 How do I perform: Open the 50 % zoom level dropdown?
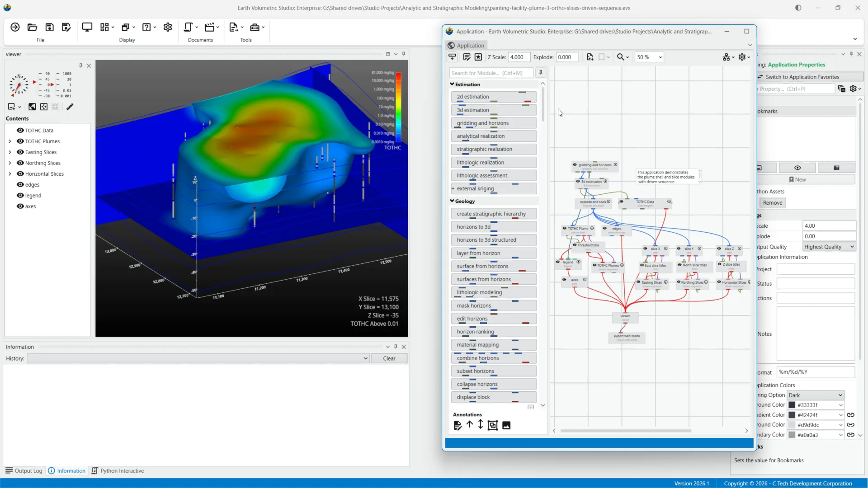pos(649,57)
